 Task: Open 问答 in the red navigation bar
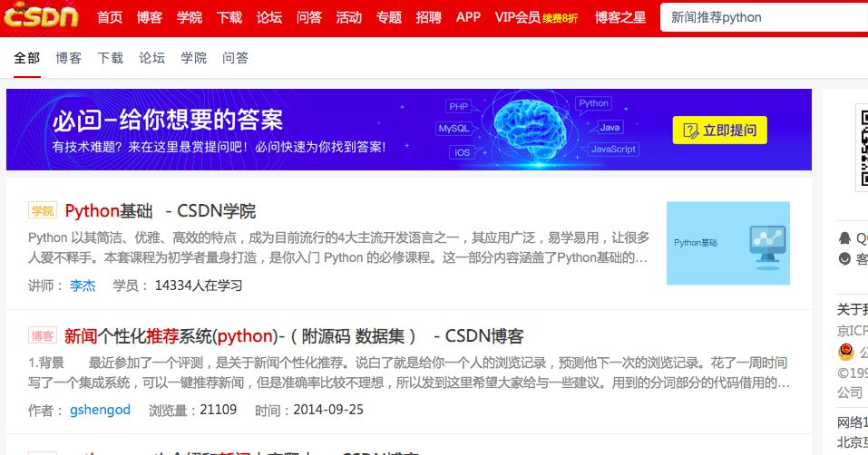[309, 17]
